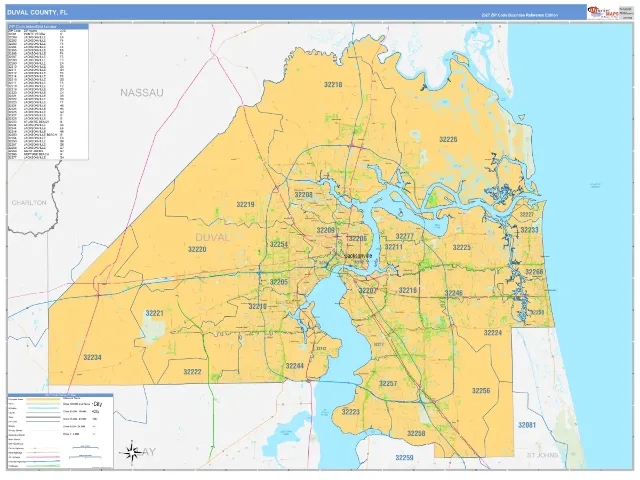Select the large DUVAL county label
Screen dimensions: 640x480
point(212,237)
